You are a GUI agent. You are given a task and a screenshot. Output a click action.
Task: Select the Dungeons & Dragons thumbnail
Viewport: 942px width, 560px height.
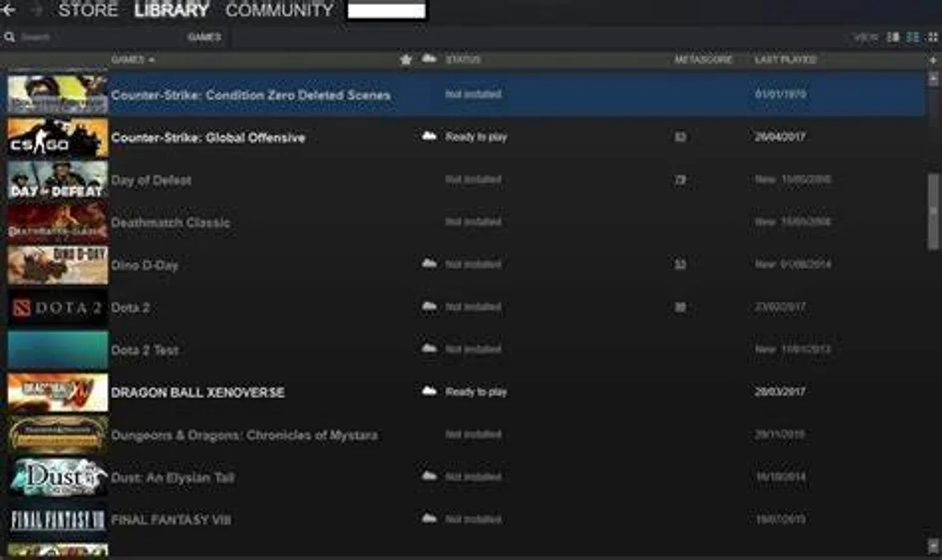point(58,435)
